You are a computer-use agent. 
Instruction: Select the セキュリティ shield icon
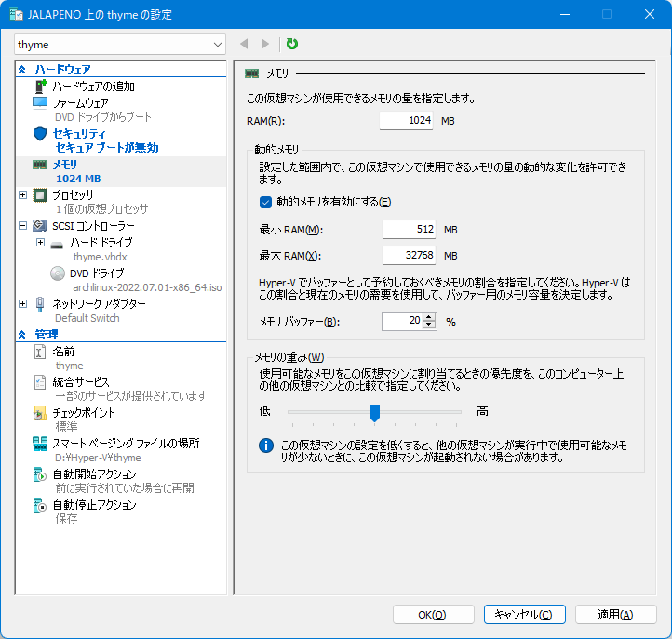[x=40, y=134]
